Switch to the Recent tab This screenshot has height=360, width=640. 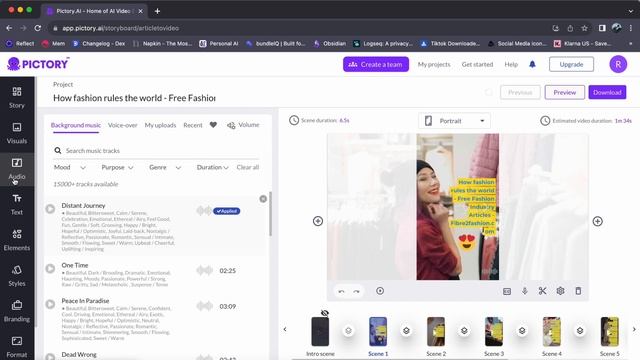(x=193, y=125)
